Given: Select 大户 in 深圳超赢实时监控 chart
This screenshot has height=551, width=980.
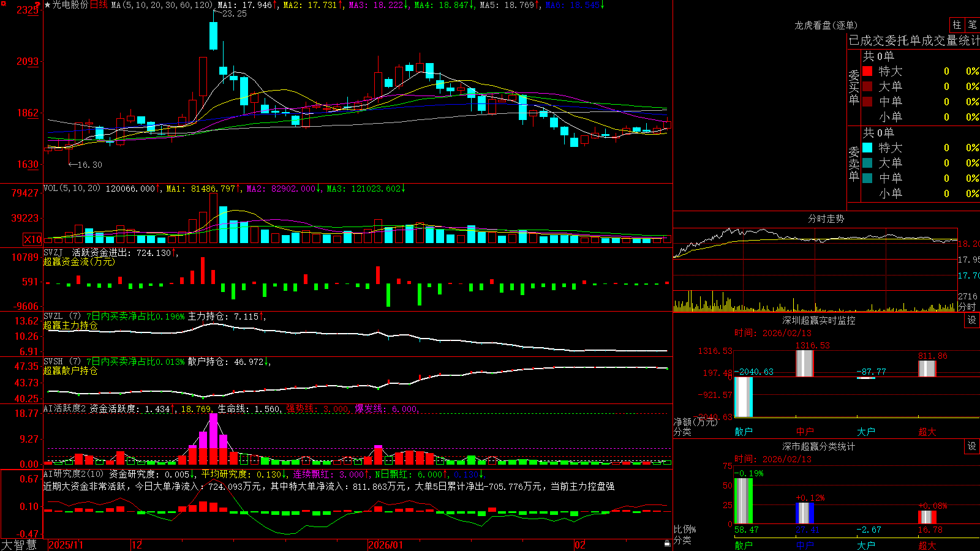Looking at the screenshot, I should (x=866, y=432).
